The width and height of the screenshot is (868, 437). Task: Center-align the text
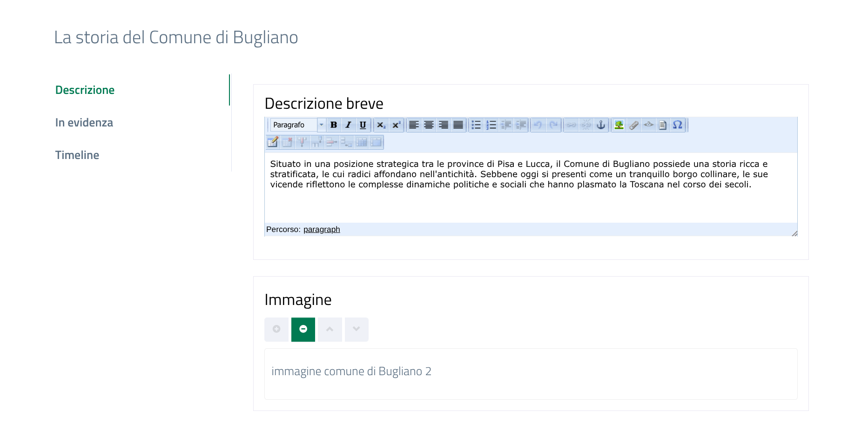(x=429, y=125)
